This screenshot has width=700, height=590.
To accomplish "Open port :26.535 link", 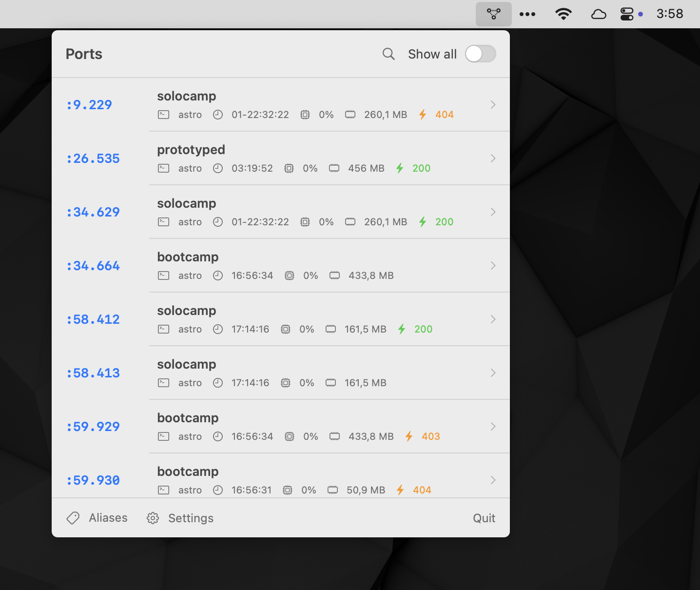I will coord(93,158).
